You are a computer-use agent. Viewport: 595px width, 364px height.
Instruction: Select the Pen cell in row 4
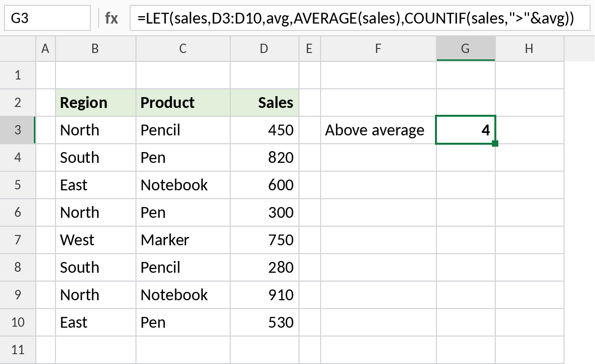(x=183, y=157)
